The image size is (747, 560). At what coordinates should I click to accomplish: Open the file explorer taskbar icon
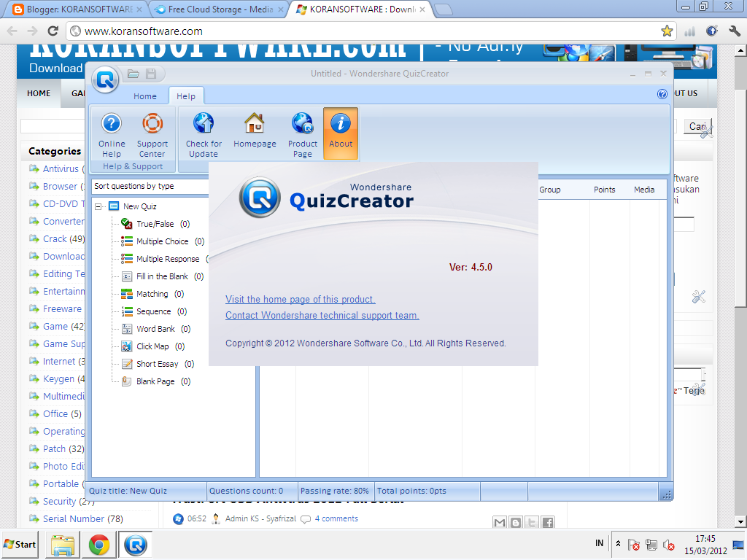(63, 545)
